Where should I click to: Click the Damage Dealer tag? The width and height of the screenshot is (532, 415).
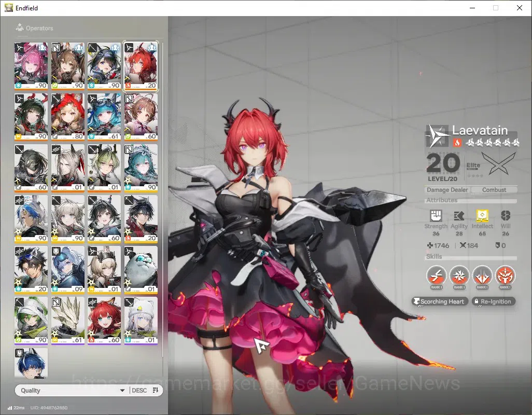click(x=447, y=190)
